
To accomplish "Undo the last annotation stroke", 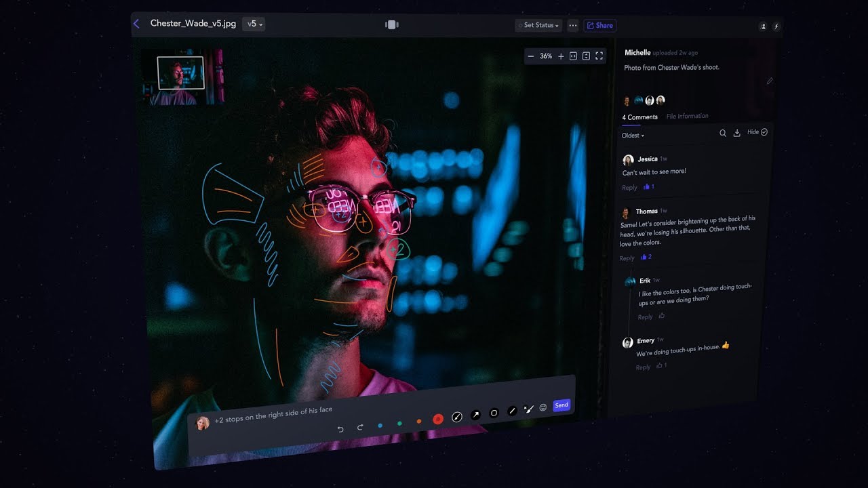I will [340, 428].
